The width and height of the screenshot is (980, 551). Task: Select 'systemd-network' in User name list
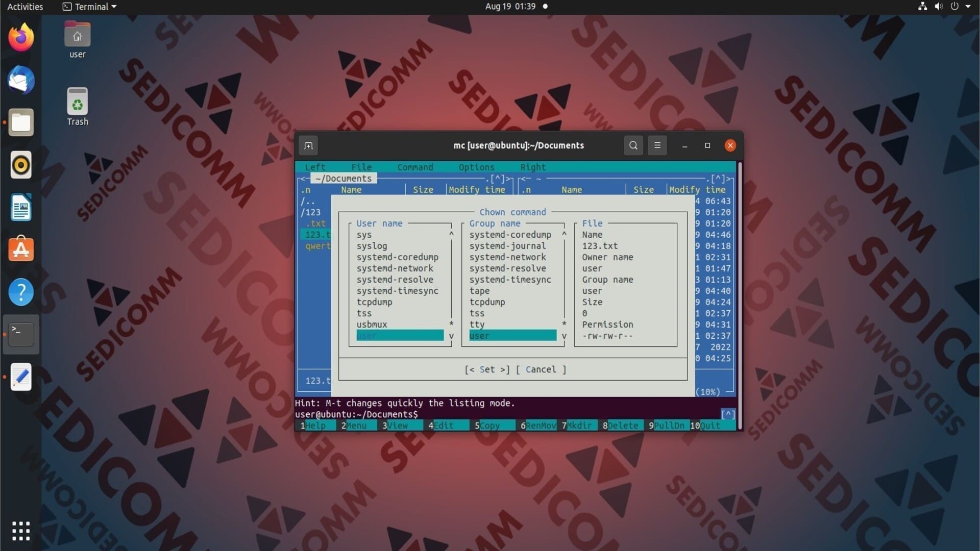coord(395,268)
